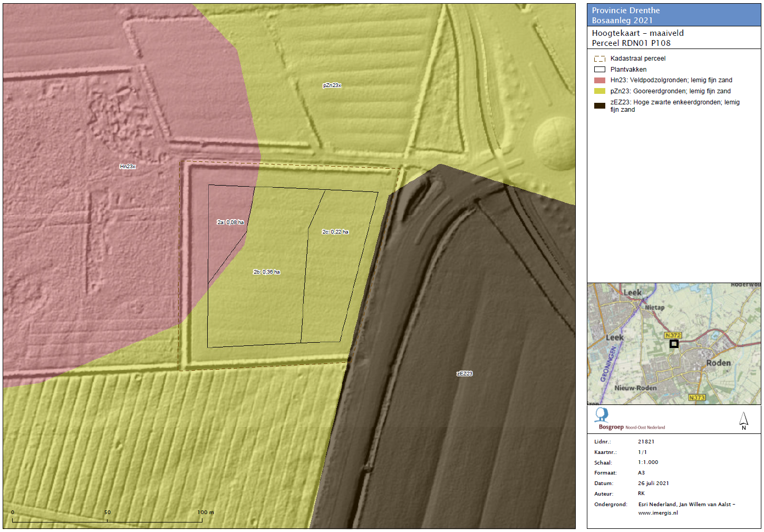The image size is (764, 532).
Task: Click the north arrow symbol
Action: pos(743,421)
